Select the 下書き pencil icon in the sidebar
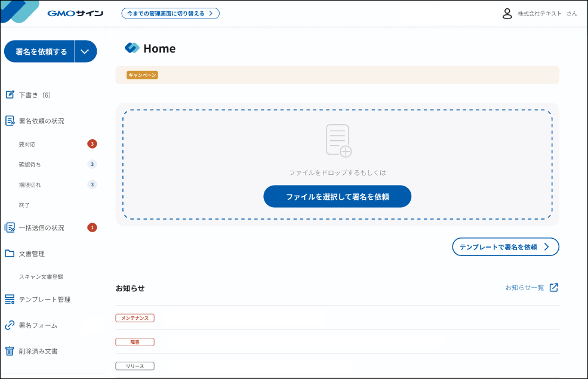 (10, 94)
